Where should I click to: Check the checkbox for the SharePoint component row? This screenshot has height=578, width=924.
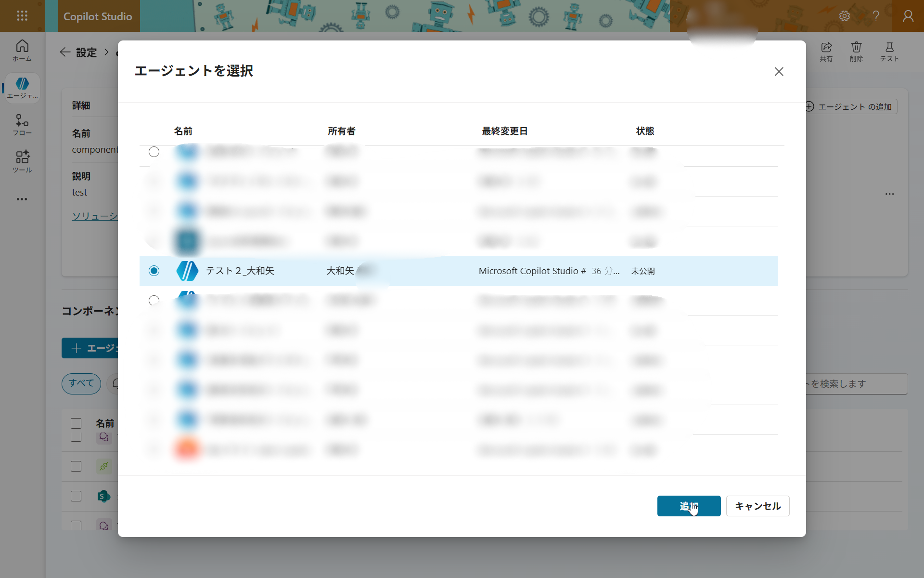[76, 496]
